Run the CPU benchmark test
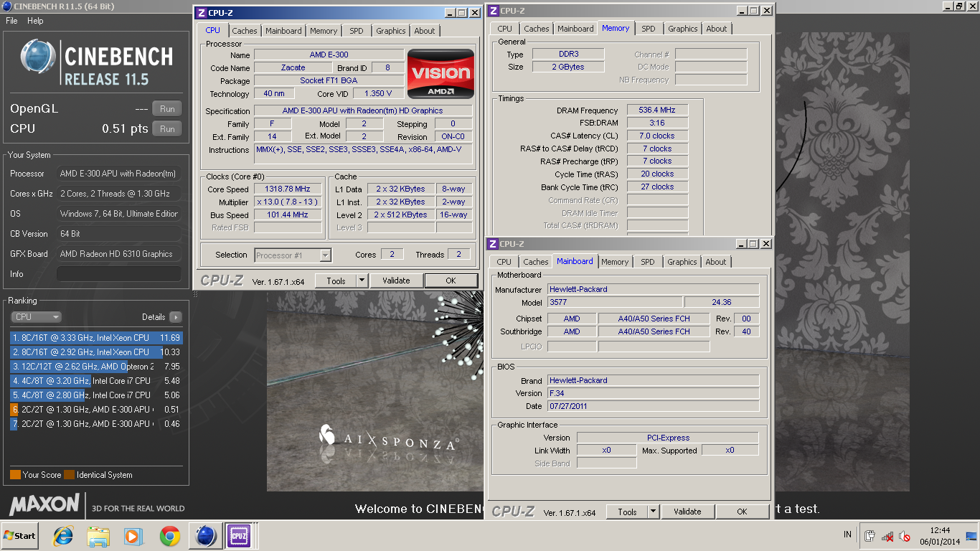The image size is (980, 551). (x=167, y=129)
